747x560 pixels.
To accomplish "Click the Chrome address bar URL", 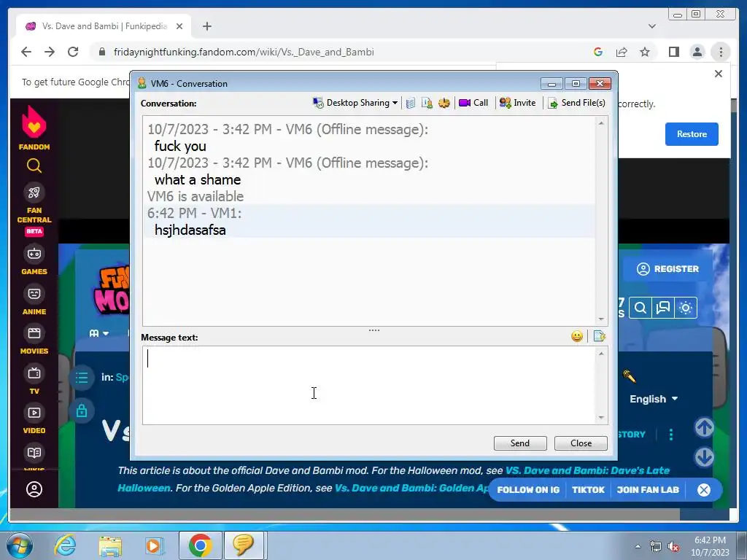I will coord(244,52).
